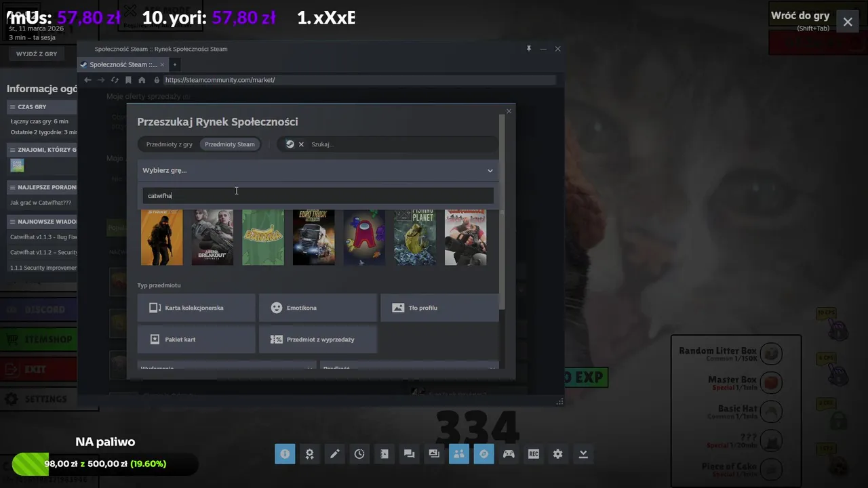868x488 pixels.
Task: Bookmark the current market page
Action: [x=128, y=80]
